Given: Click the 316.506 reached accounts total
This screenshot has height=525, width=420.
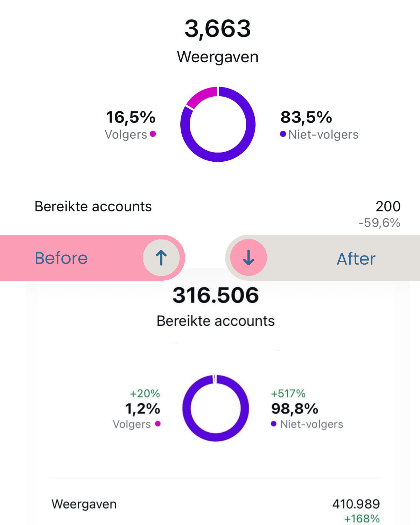Looking at the screenshot, I should pos(216,295).
